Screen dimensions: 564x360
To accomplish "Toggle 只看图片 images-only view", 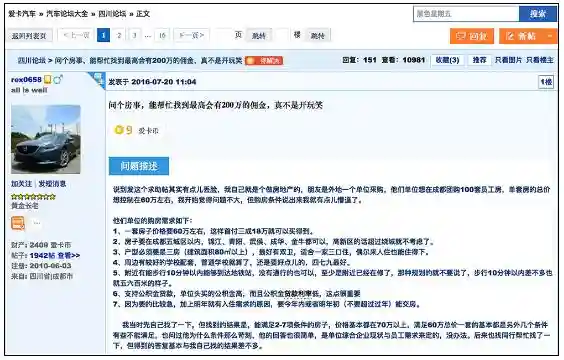I will [508, 60].
